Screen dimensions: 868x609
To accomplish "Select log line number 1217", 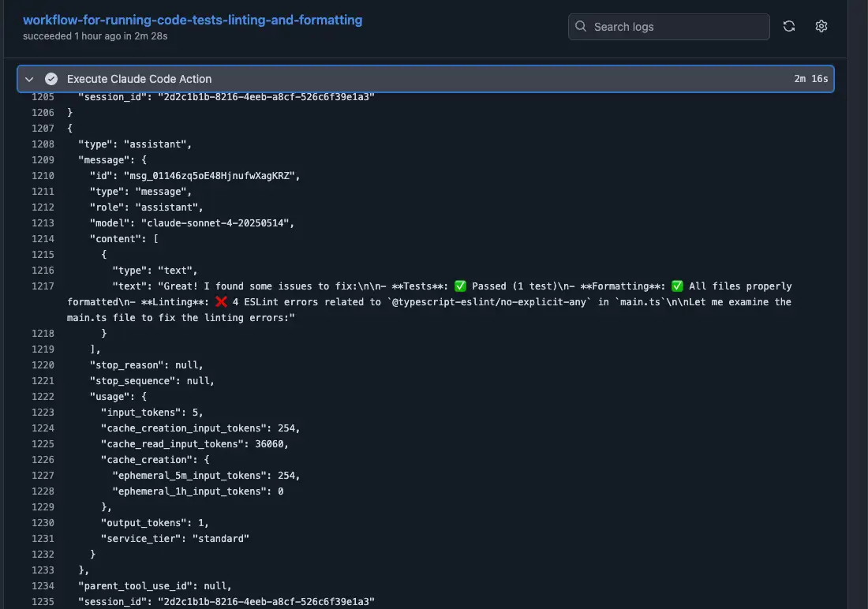I will click(x=43, y=286).
